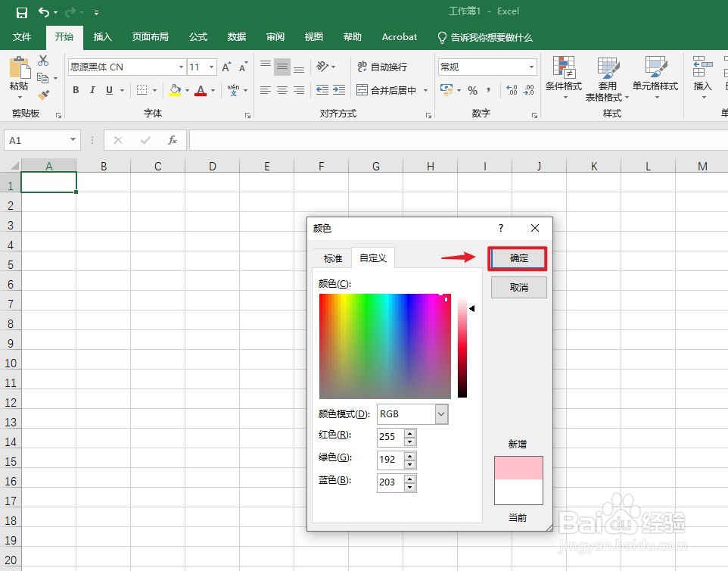Increase font size with larger A icon

point(226,67)
